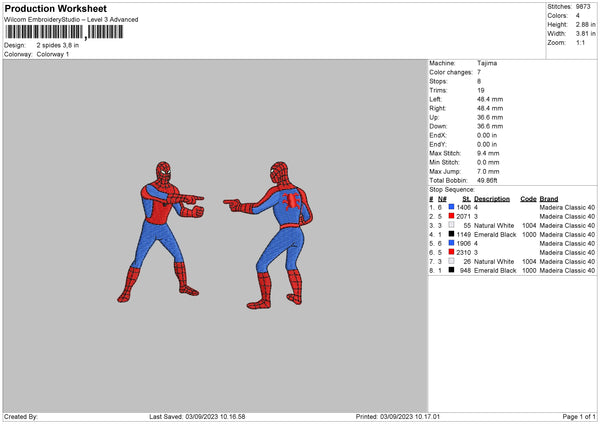Click the 'EndX:' label
Image resolution: width=600 pixels, height=424 pixels.
(438, 135)
